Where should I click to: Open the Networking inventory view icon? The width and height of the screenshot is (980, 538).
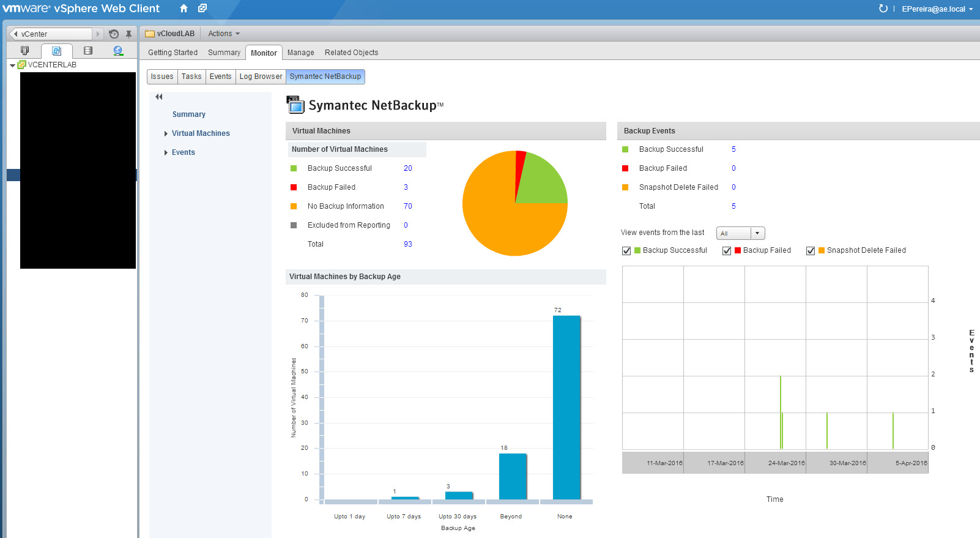click(118, 51)
